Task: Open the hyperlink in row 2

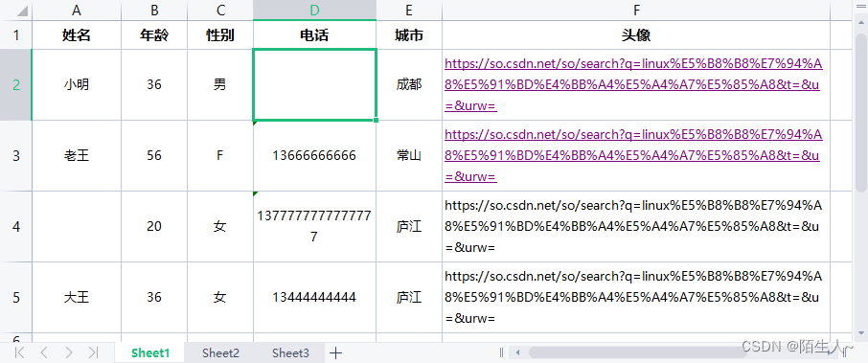Action: 633,85
